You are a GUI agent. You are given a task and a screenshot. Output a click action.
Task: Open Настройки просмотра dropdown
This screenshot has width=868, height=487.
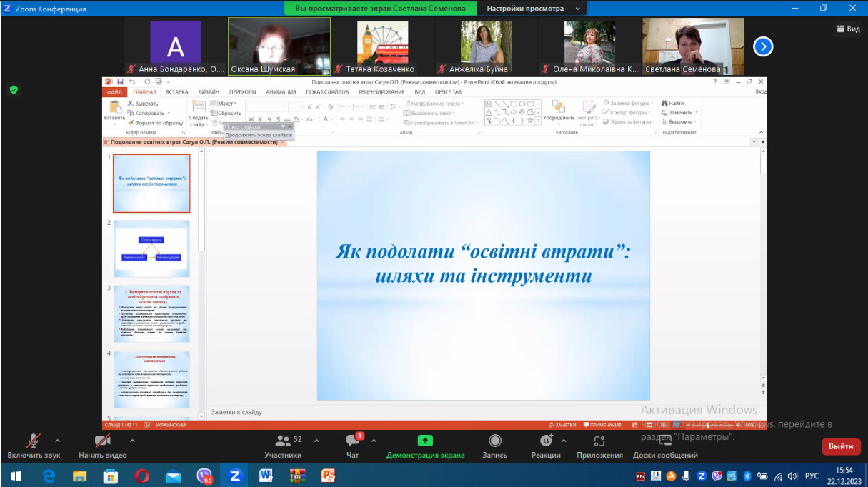click(x=532, y=9)
